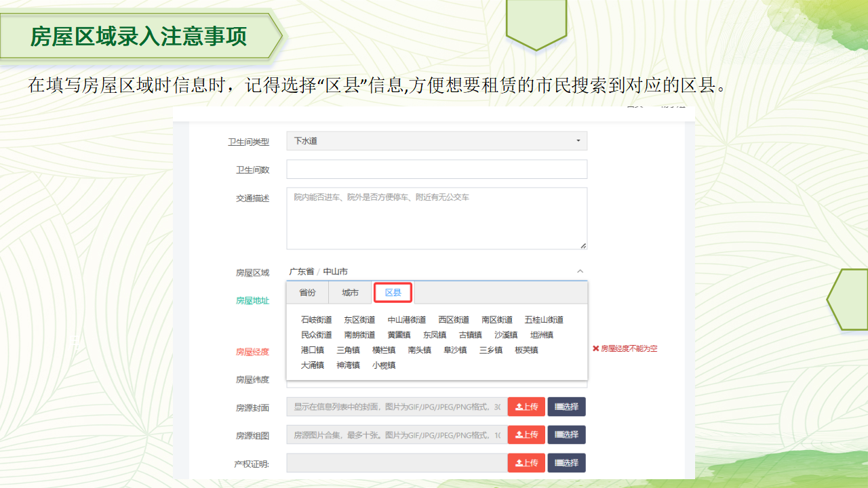Pick 小榄镇 in the district list
The image size is (868, 488).
click(384, 365)
